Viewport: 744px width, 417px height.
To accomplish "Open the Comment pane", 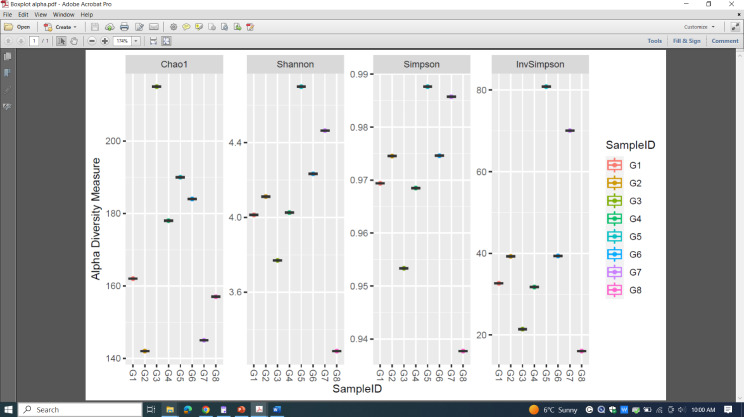I will click(x=724, y=41).
